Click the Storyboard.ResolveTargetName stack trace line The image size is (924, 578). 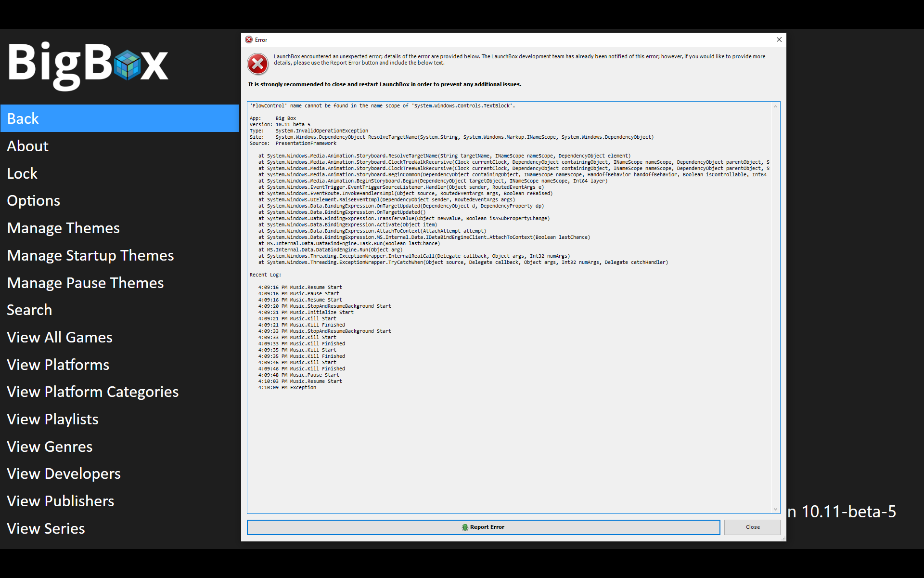[x=444, y=156]
